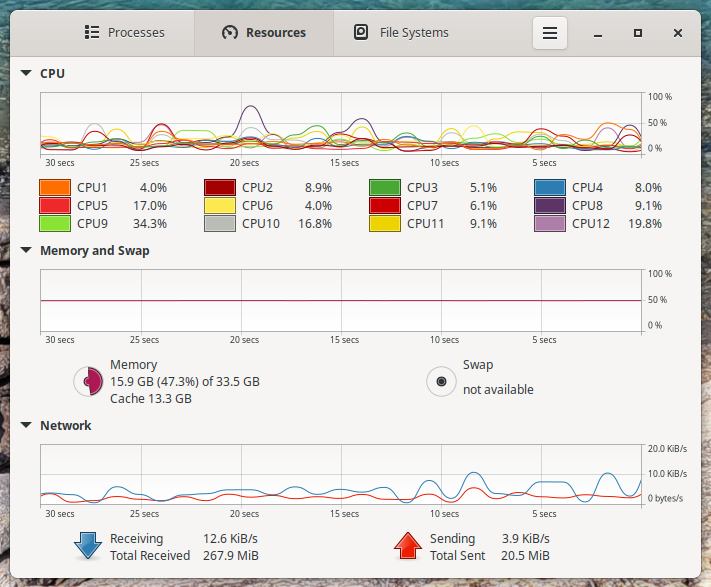Click the Swap usage circle icon
711x587 pixels.
point(442,381)
